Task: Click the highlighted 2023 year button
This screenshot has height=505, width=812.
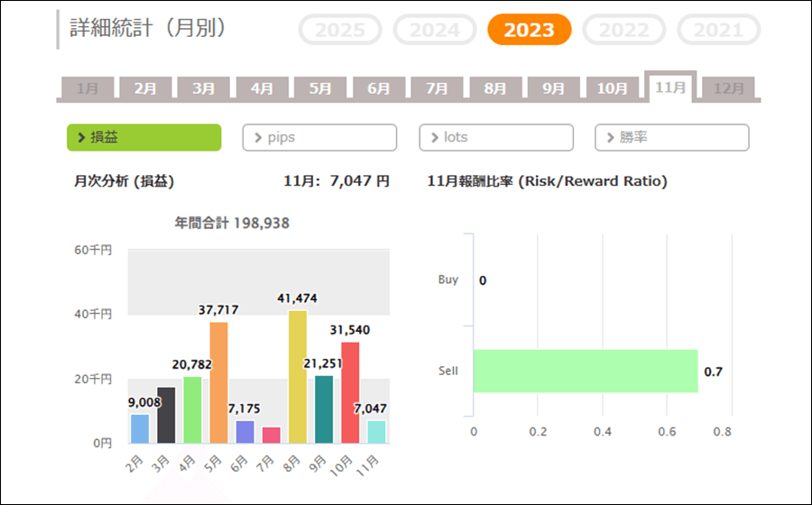Action: 529,30
